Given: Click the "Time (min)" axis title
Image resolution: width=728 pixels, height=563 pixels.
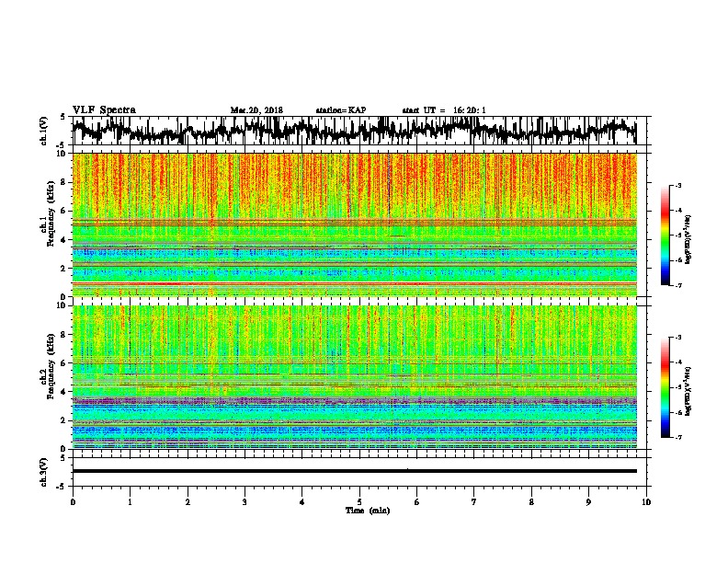Looking at the screenshot, I should click(x=368, y=511).
